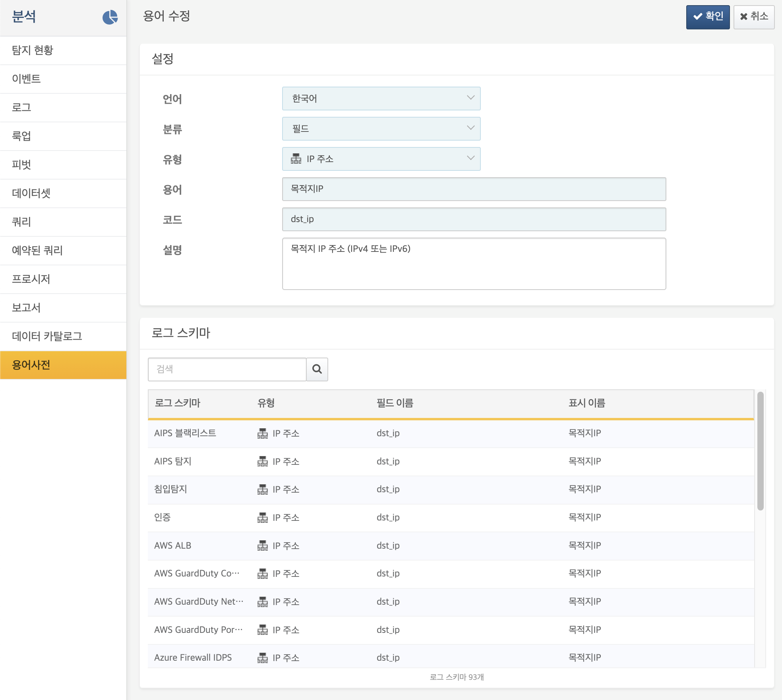Viewport: 782px width, 700px height.
Task: Sort by 유형 column header
Action: (266, 403)
